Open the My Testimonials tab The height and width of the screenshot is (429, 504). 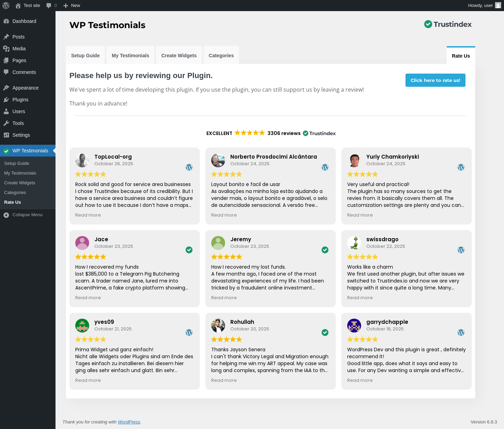pyautogui.click(x=130, y=56)
